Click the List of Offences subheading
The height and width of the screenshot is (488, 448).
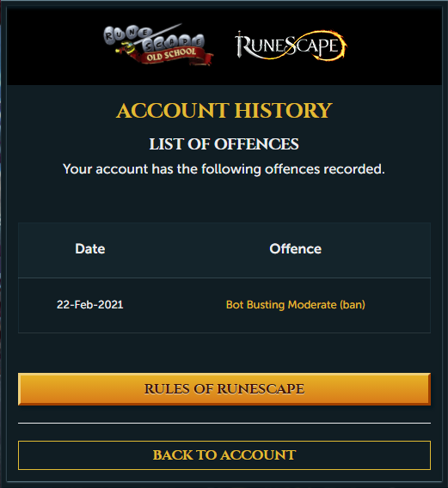[224, 144]
